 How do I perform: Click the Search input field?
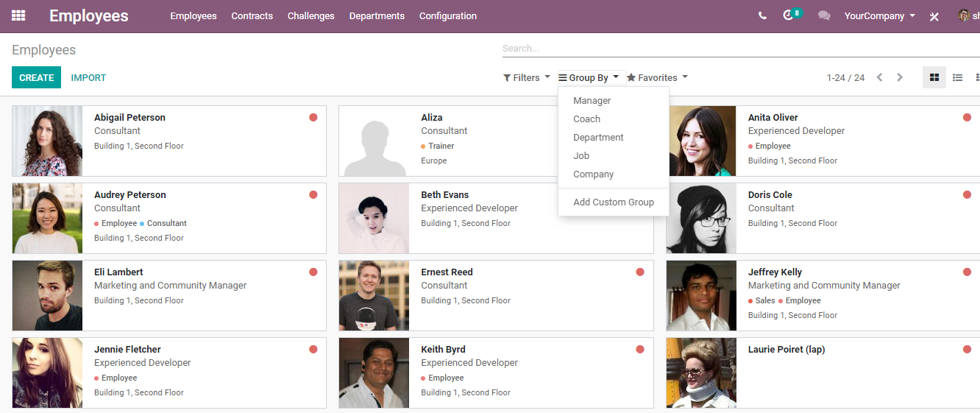[741, 49]
